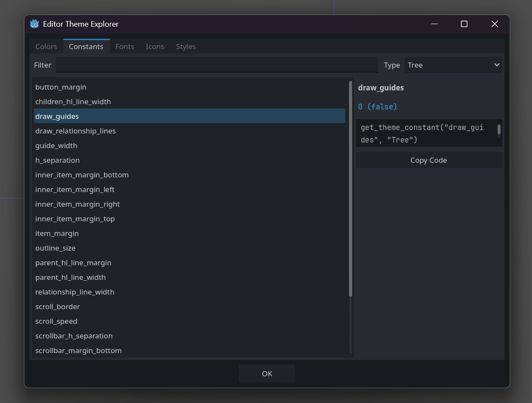Open the Type dropdown showing Tree

coord(453,65)
